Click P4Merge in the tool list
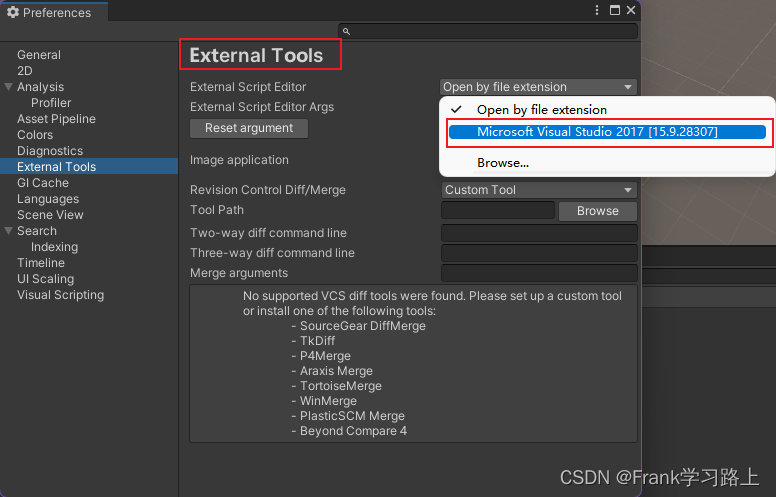This screenshot has width=776, height=497. 325,356
